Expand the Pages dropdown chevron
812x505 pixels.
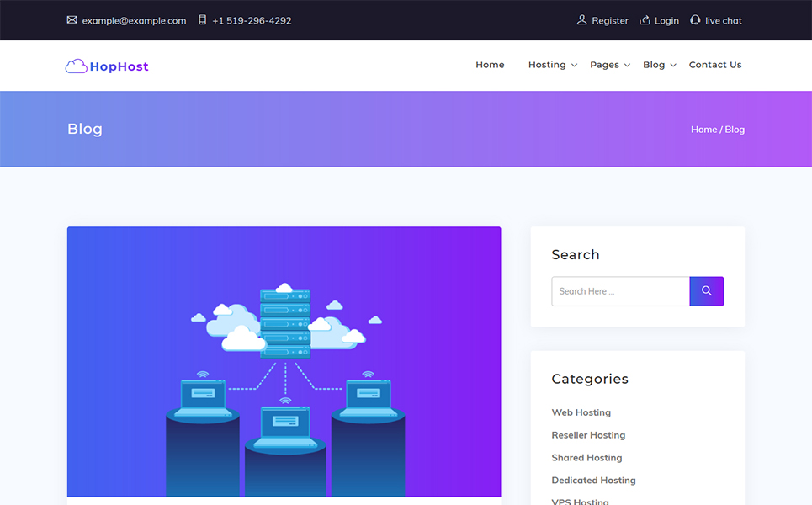pyautogui.click(x=627, y=66)
